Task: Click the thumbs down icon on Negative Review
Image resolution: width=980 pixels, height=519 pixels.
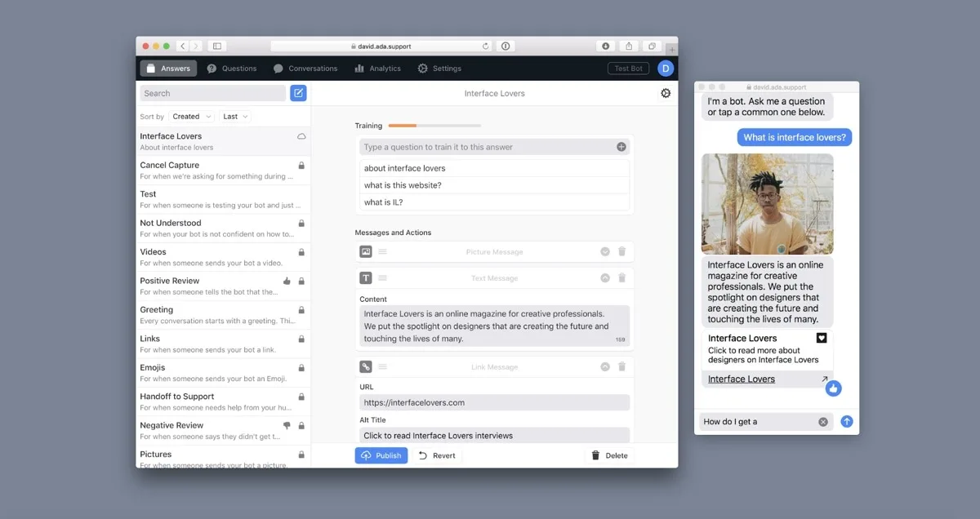Action: 287,425
